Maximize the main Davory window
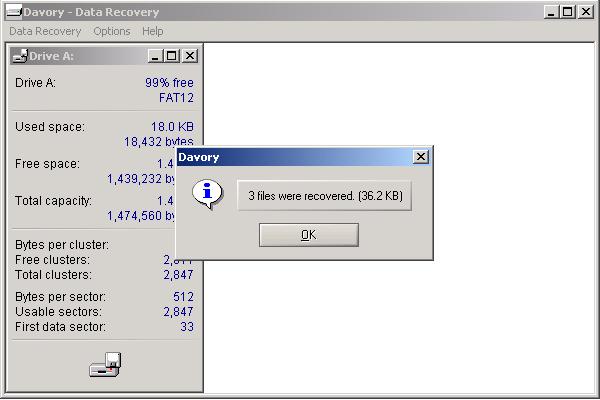The image size is (600, 400). pos(568,12)
